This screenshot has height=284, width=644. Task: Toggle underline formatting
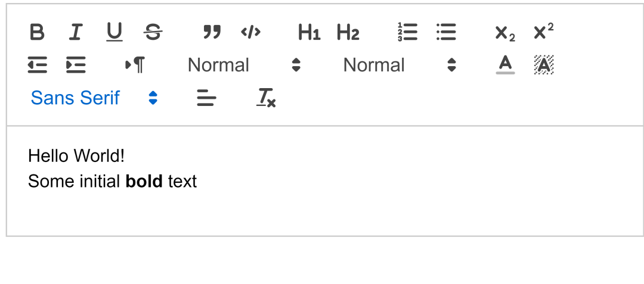(x=114, y=32)
